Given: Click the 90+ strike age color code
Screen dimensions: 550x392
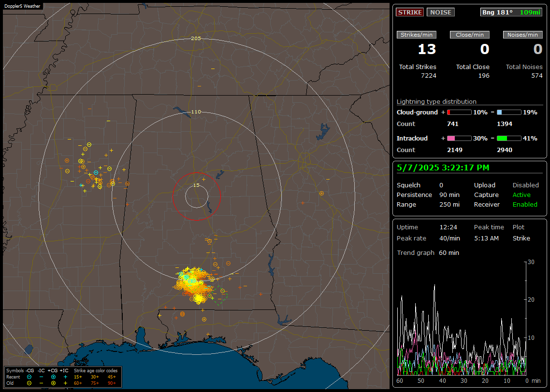Looking at the screenshot, I should coord(112,383).
